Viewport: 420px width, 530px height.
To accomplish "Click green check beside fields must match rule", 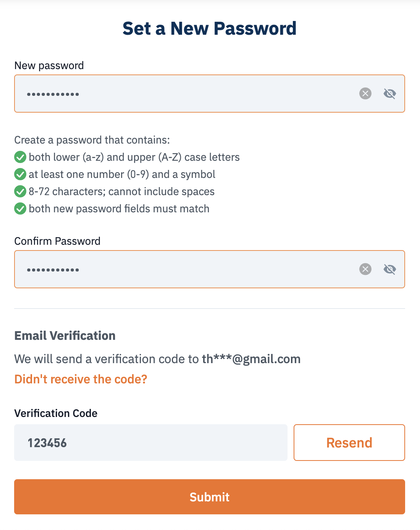I will pos(20,208).
